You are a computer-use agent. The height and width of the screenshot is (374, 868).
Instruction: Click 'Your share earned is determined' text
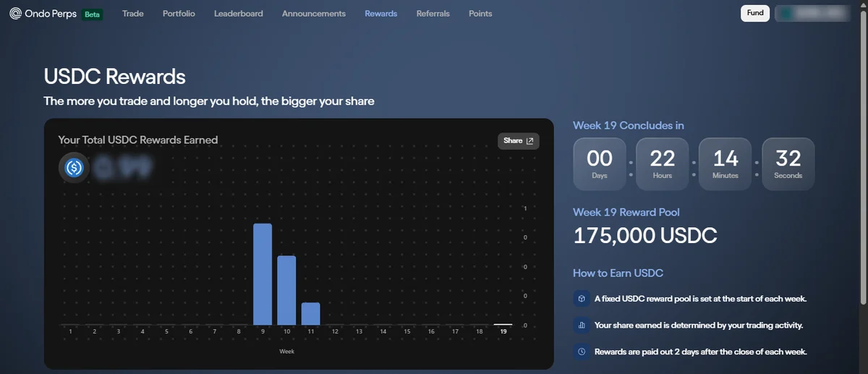click(699, 326)
